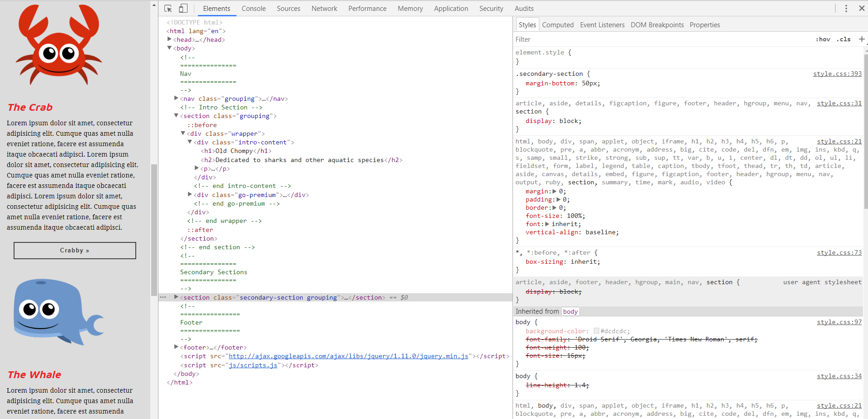The width and height of the screenshot is (868, 419).
Task: Open the Computed styles tab
Action: pyautogui.click(x=557, y=25)
